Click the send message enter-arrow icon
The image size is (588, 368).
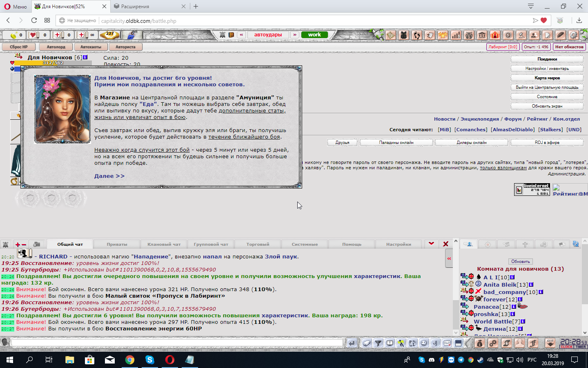(352, 343)
